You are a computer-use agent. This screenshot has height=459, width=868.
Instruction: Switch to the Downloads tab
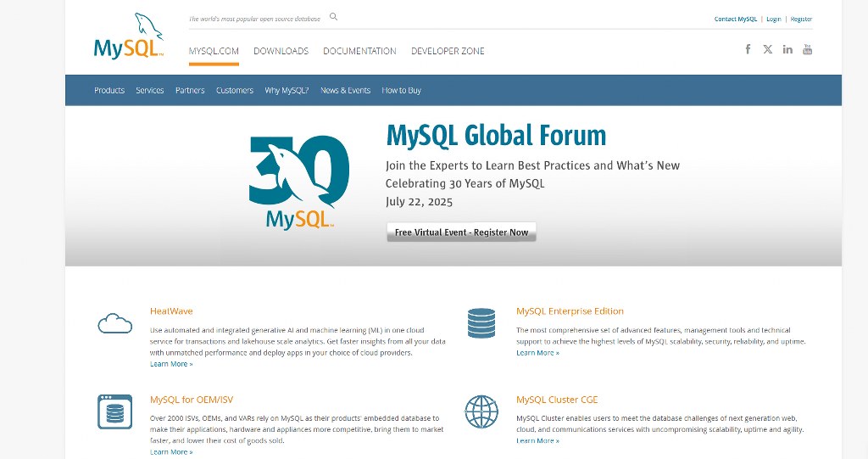(x=281, y=51)
